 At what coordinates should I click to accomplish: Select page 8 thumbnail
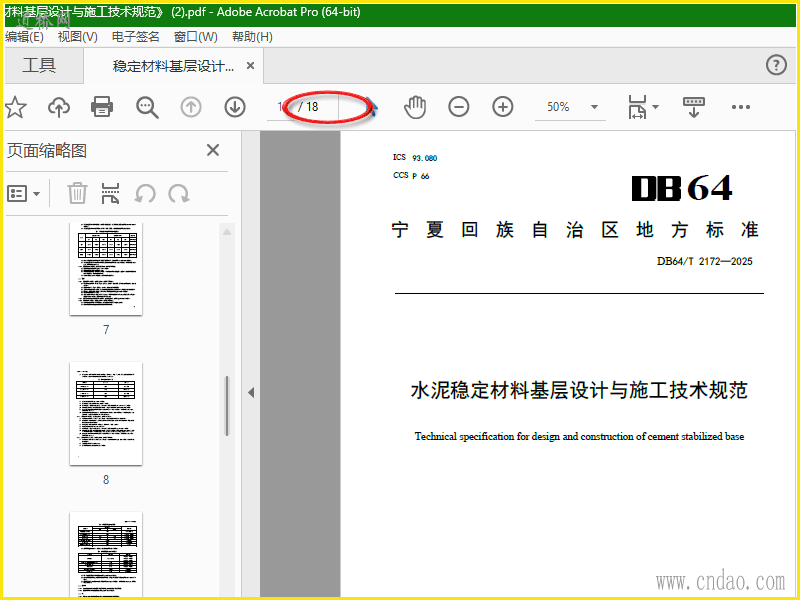pyautogui.click(x=106, y=413)
